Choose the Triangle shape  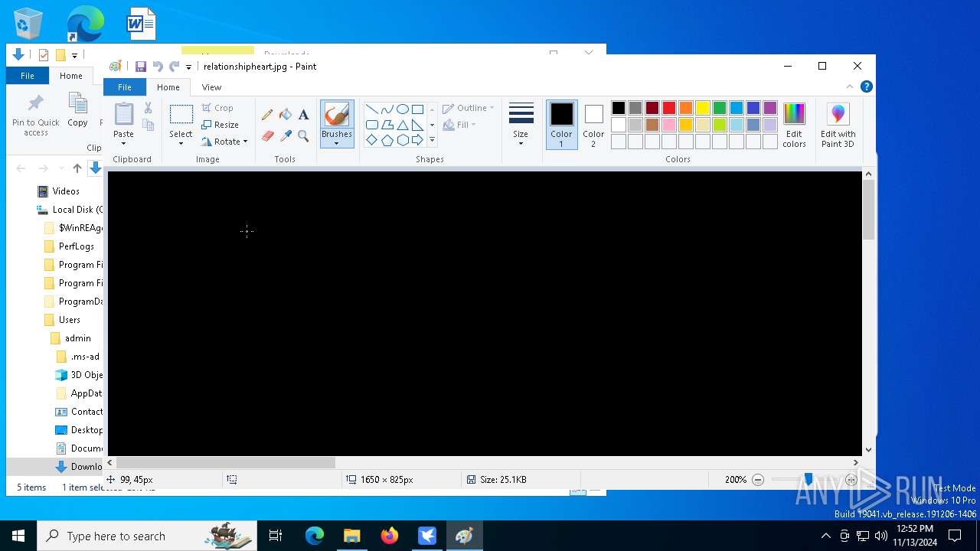[402, 125]
